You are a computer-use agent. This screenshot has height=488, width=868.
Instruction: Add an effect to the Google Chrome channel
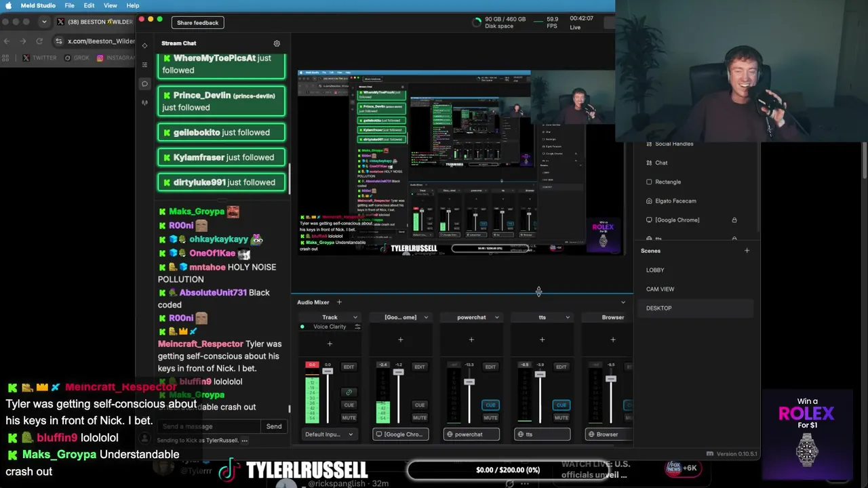click(x=400, y=340)
